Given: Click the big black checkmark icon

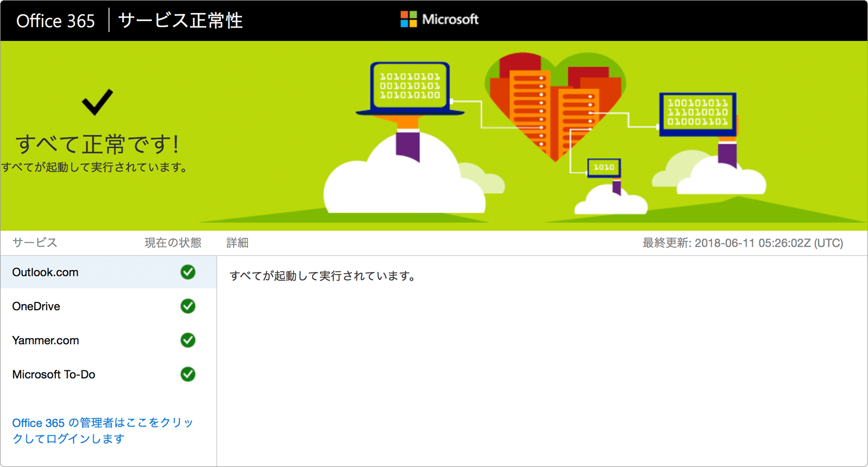Looking at the screenshot, I should [x=98, y=102].
